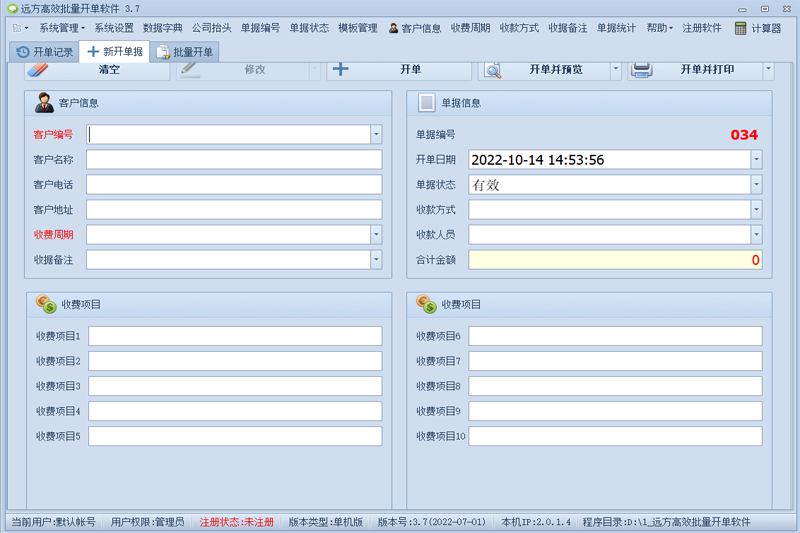Toggle the checkbox beside 单据信息 header

[427, 103]
